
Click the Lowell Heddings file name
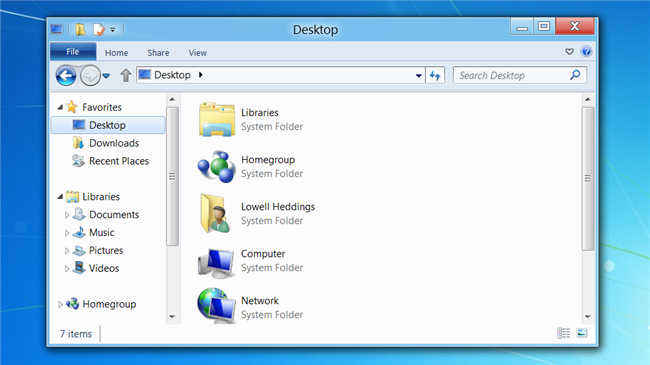278,207
